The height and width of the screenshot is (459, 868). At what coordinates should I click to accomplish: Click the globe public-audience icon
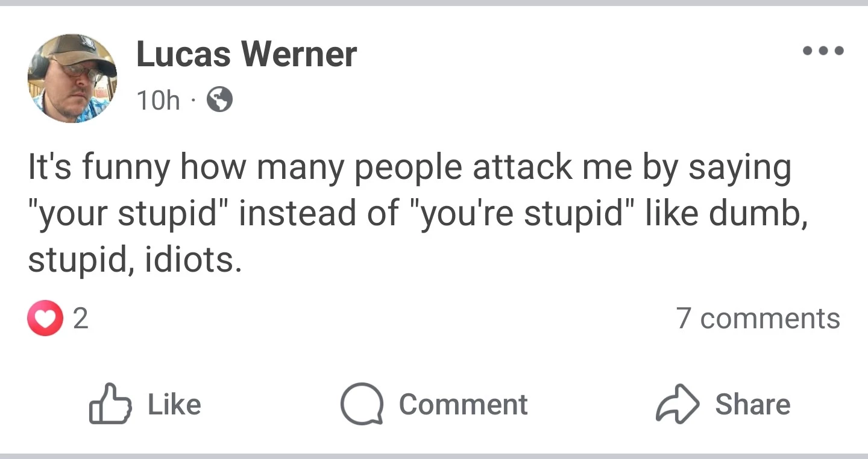[219, 100]
